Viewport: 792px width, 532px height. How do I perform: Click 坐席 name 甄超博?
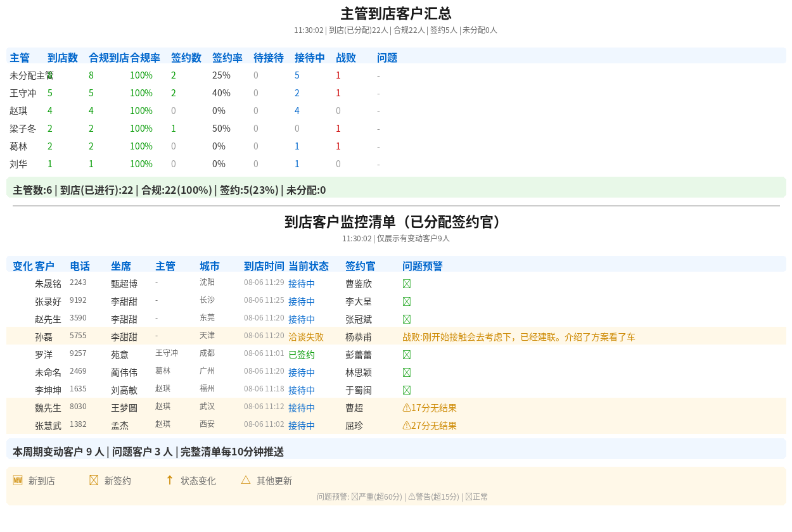tap(124, 284)
